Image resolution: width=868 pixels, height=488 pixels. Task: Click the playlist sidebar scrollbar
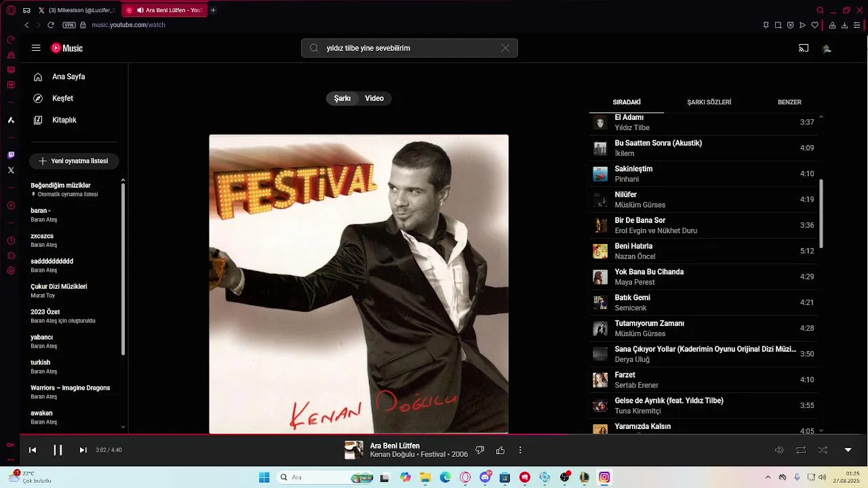[123, 269]
